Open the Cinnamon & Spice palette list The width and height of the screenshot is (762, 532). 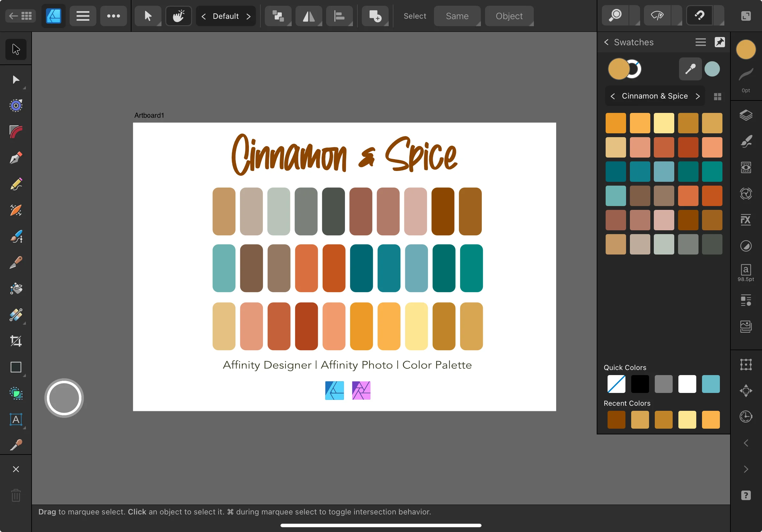[x=654, y=96]
